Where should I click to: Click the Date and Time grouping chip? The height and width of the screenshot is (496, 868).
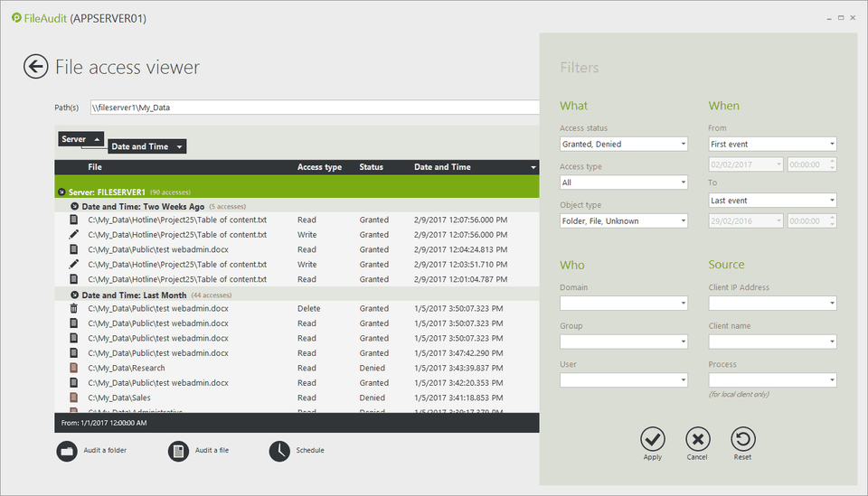click(x=147, y=146)
